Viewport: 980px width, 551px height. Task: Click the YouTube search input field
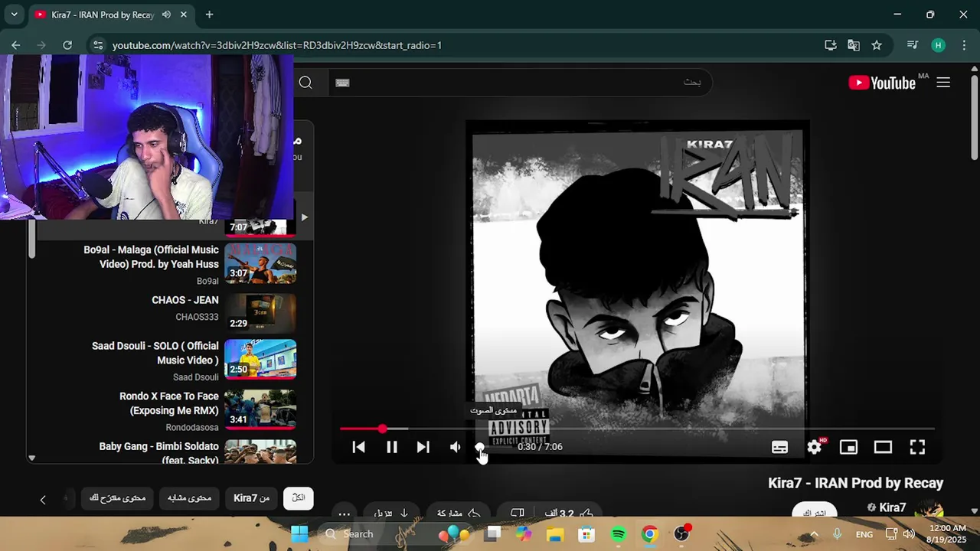[x=521, y=83]
